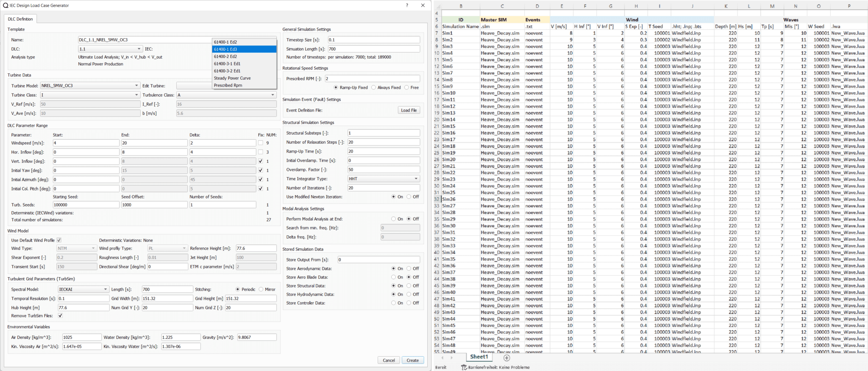
Task: Choose 61400-3-1 Ed1 in the IEC list
Action: pyautogui.click(x=227, y=64)
